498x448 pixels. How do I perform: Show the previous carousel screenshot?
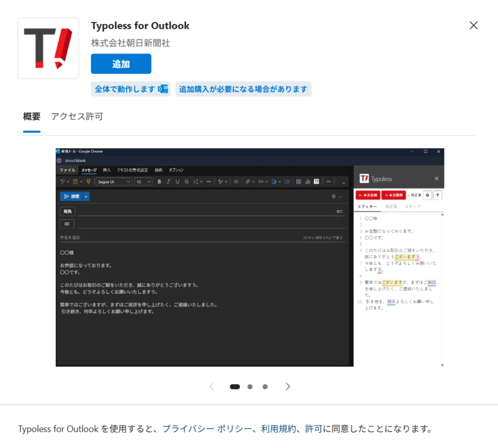[212, 387]
